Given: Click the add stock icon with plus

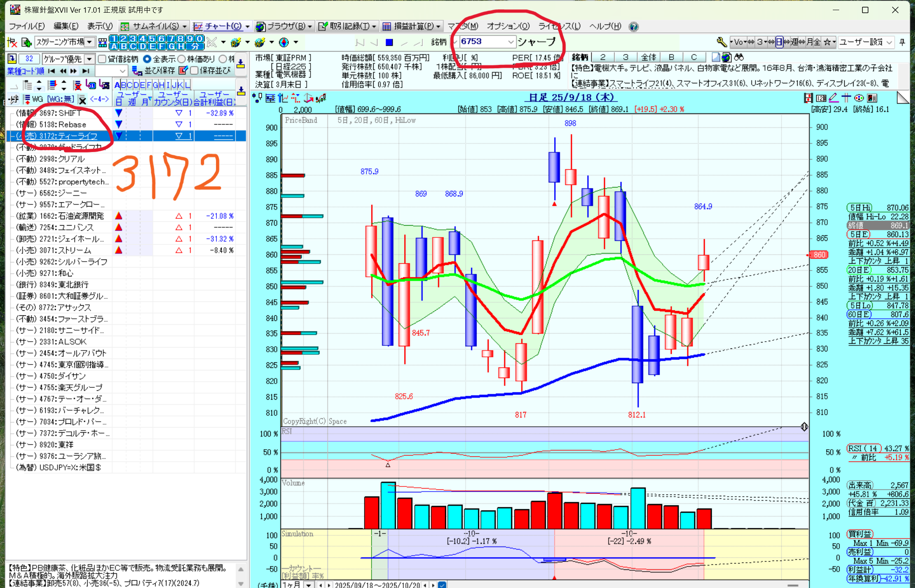Looking at the screenshot, I should click(26, 42).
